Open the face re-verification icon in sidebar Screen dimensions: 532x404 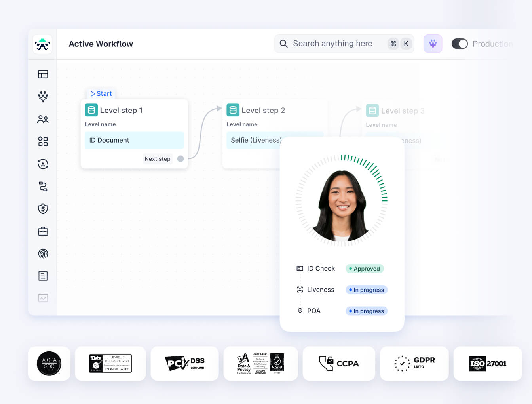(43, 164)
